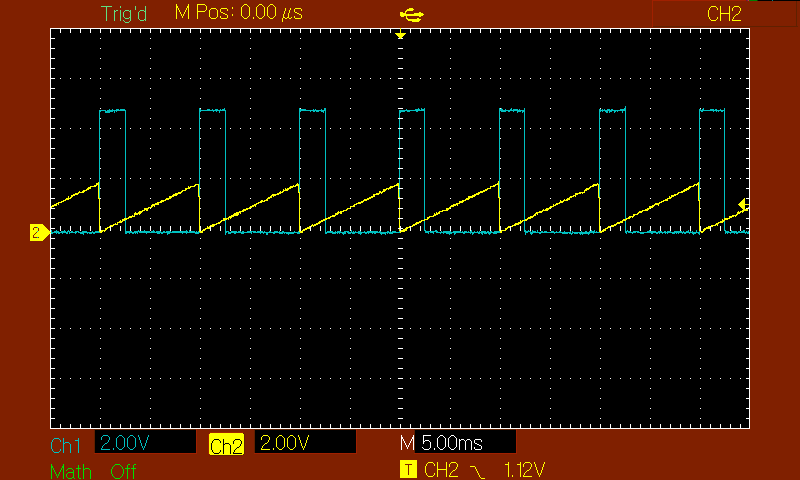Viewport: 800px width, 480px height.
Task: Click the Trig'd status text
Action: click(x=124, y=14)
